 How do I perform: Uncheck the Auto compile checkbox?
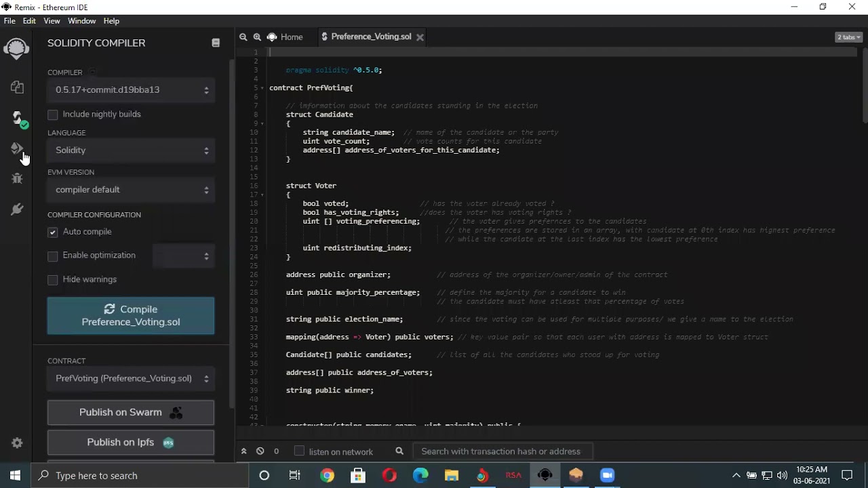[53, 232]
